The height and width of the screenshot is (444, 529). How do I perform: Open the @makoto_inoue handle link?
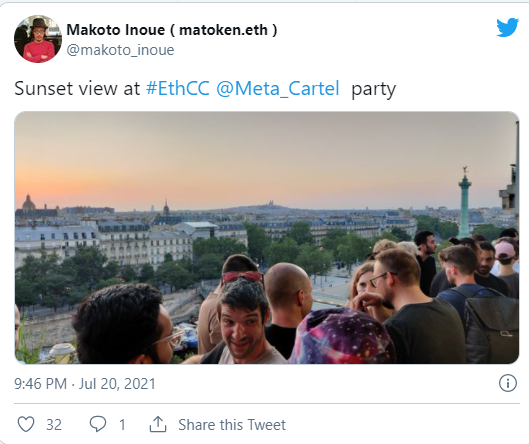[x=120, y=50]
